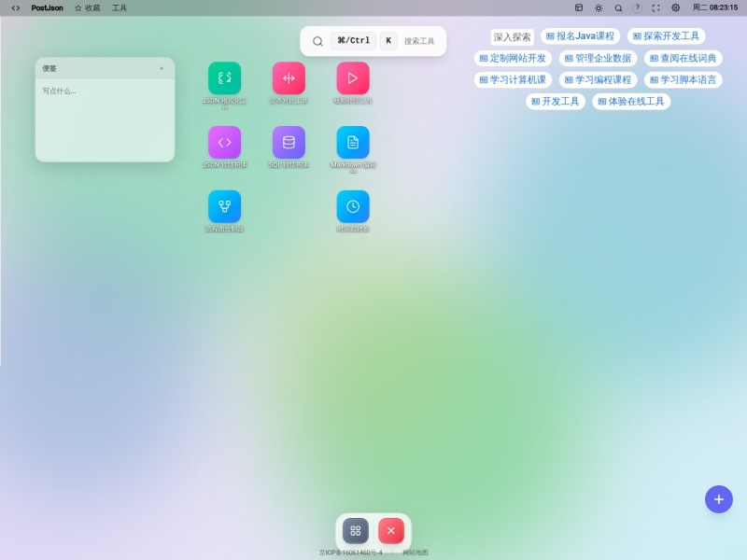Screen dimensions: 747x560
Task: Open the 工具 menu in top bar
Action: pyautogui.click(x=120, y=7)
